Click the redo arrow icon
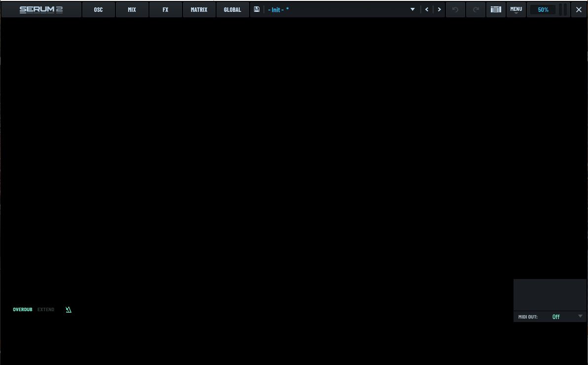 tap(476, 10)
